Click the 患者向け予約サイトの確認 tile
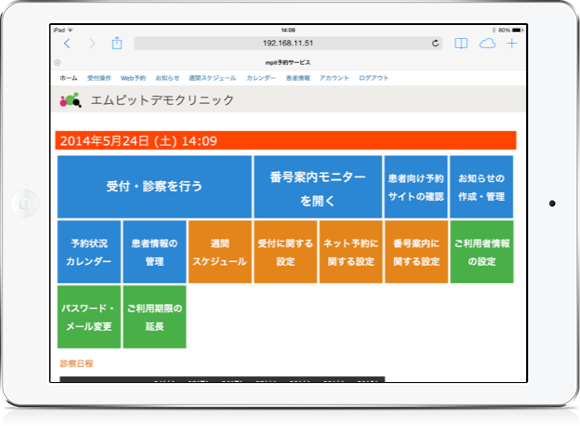Viewport: 580px width, 426px height. (x=416, y=187)
